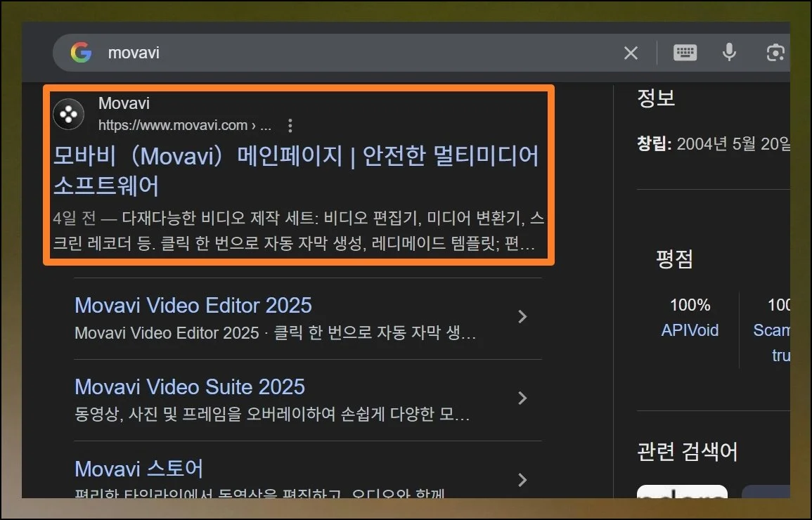
Task: Click the https://www.movavi.com URL text
Action: click(172, 126)
